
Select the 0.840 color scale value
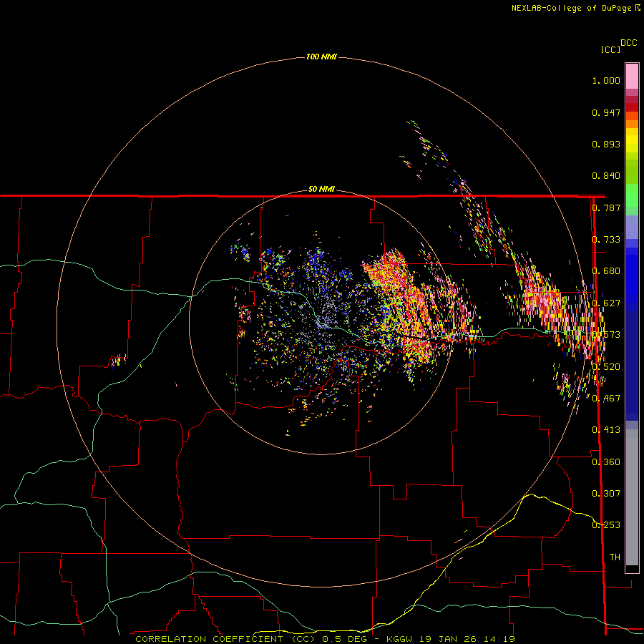[606, 176]
